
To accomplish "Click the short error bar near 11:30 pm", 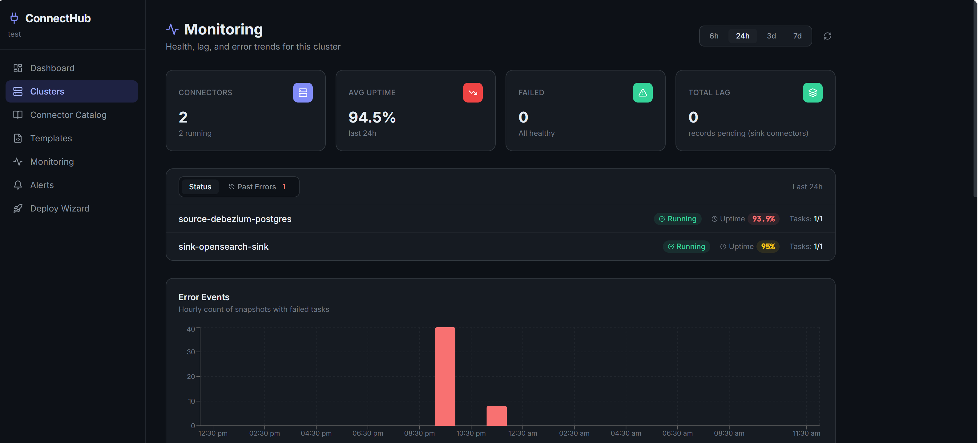I will coord(497,416).
